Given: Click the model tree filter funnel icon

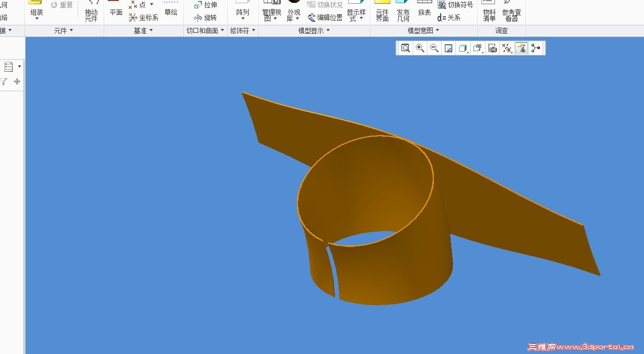Looking at the screenshot, I should pyautogui.click(x=4, y=82).
